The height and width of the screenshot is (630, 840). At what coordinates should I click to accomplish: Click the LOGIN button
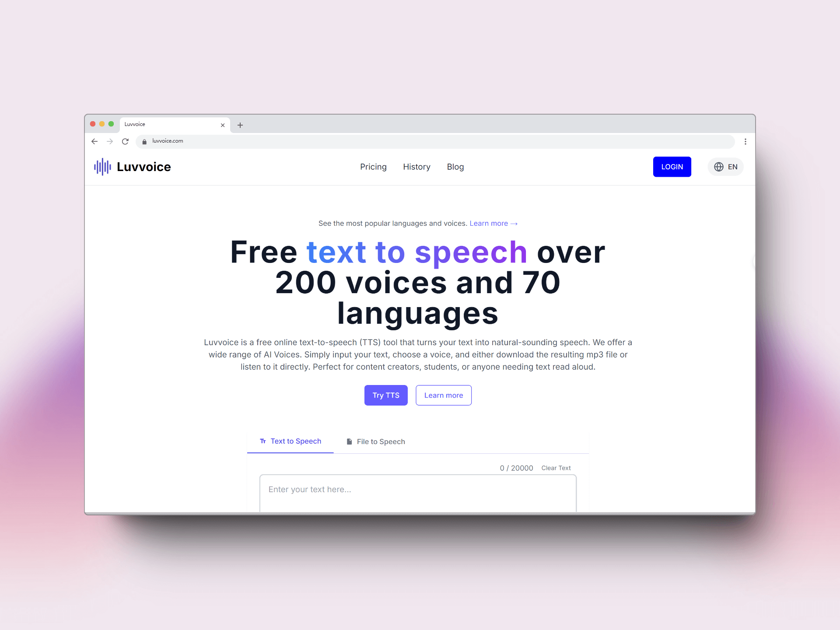tap(671, 166)
